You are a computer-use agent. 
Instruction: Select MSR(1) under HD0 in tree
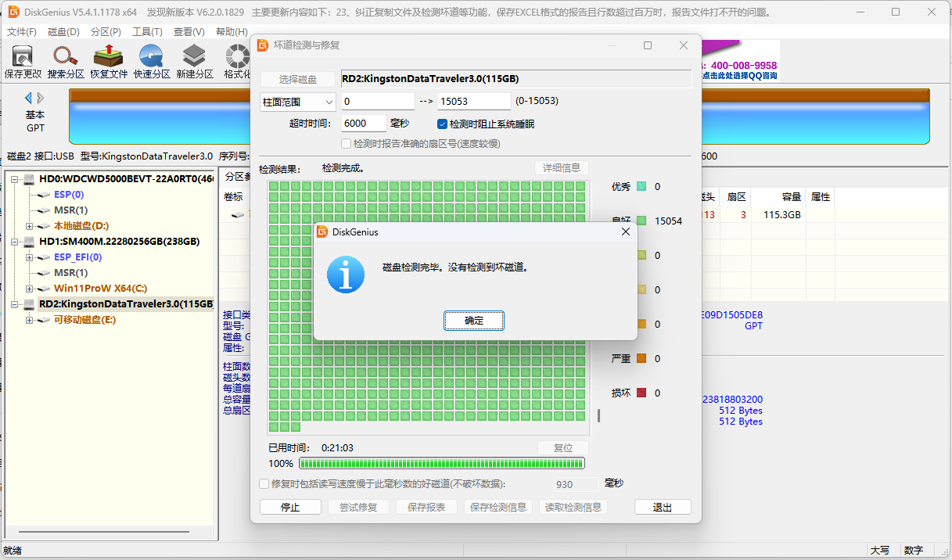coord(70,210)
